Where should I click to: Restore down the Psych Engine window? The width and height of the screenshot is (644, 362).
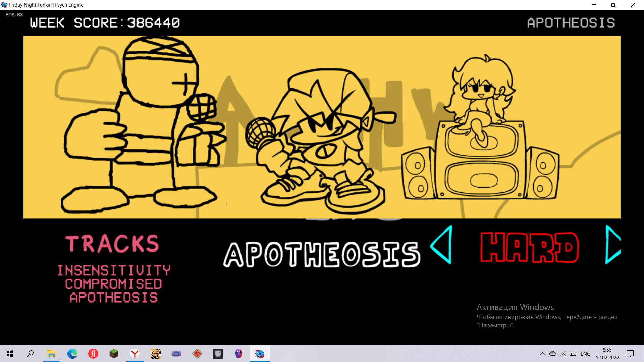[x=613, y=5]
